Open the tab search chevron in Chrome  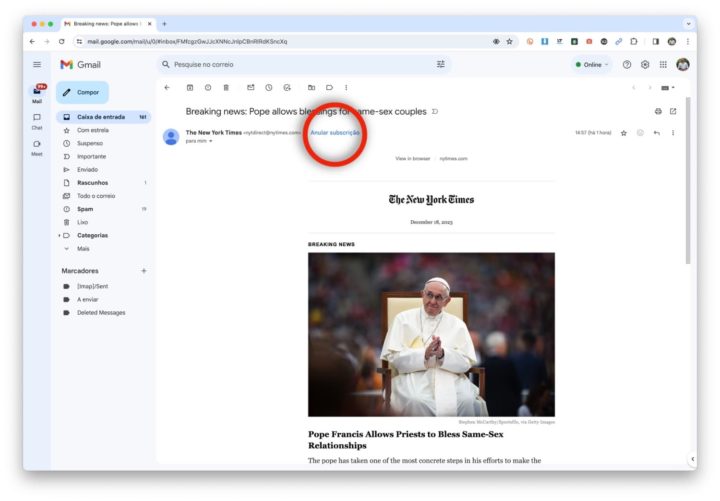688,24
